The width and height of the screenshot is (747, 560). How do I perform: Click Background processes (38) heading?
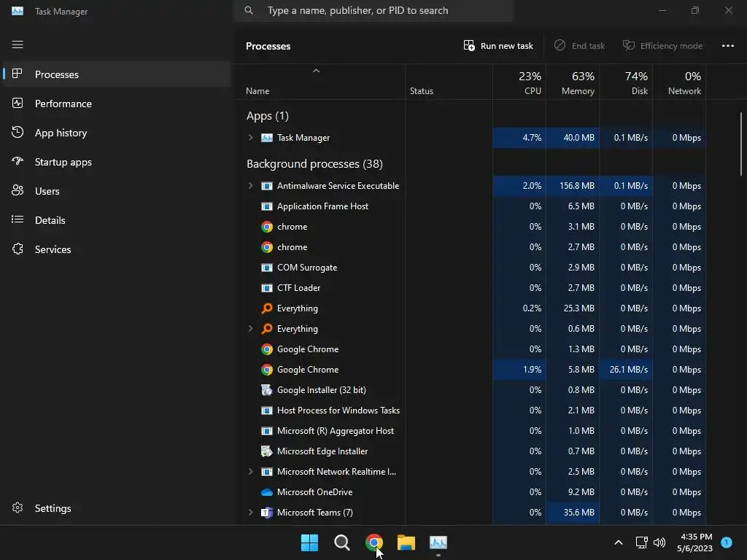tap(315, 164)
